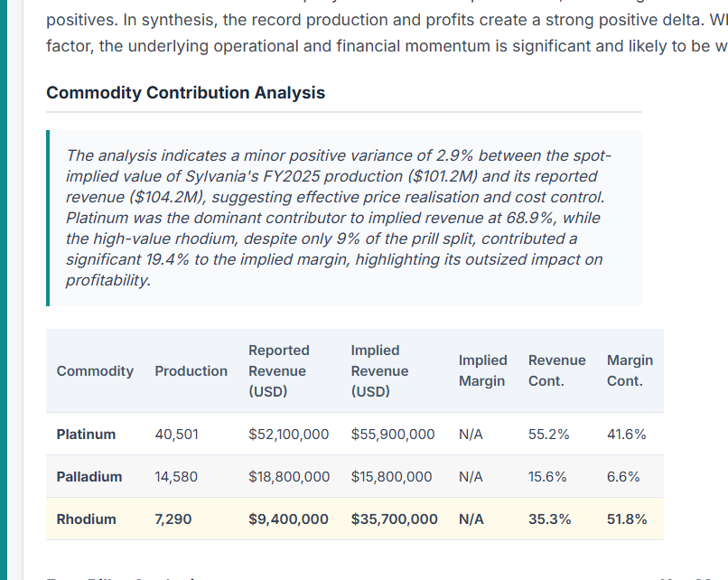Viewport: 728px width, 580px height.
Task: Click the Revenue Cont. column header
Action: pos(557,370)
